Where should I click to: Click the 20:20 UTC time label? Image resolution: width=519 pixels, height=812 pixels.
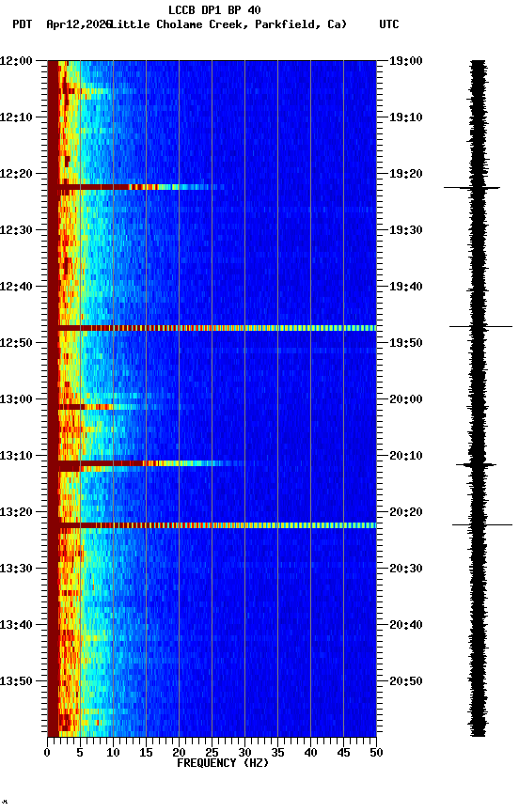[406, 512]
